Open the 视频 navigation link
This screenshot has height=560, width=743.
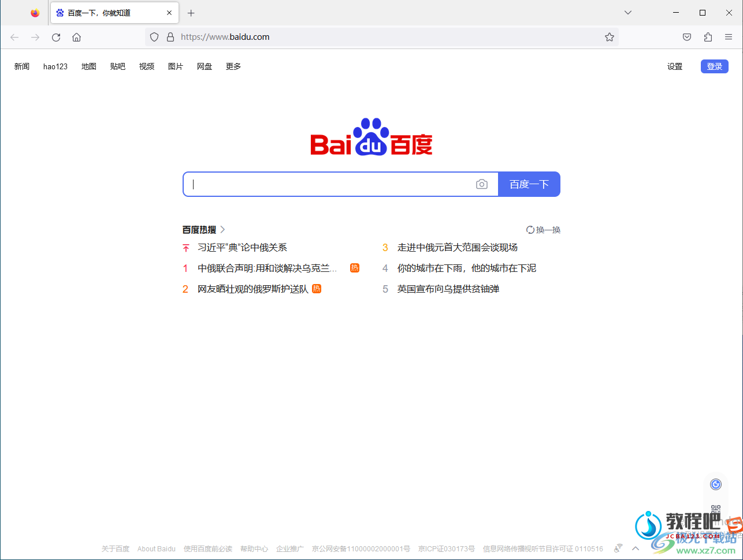pyautogui.click(x=147, y=66)
